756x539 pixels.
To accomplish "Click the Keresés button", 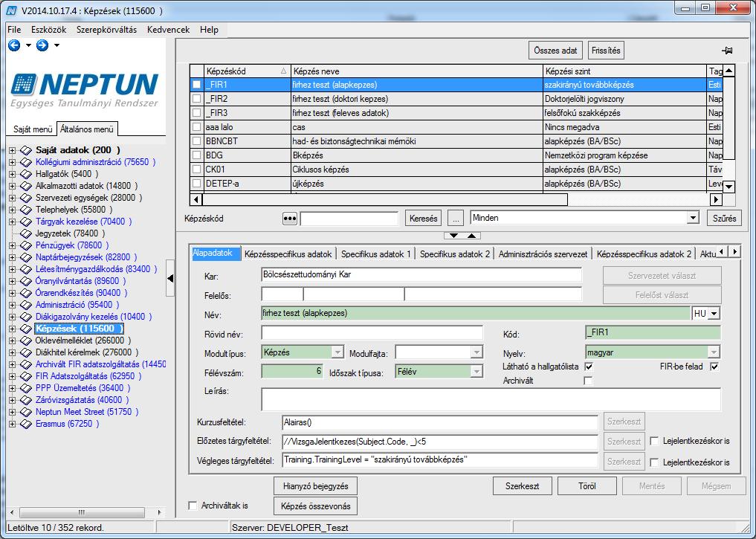I will (423, 219).
